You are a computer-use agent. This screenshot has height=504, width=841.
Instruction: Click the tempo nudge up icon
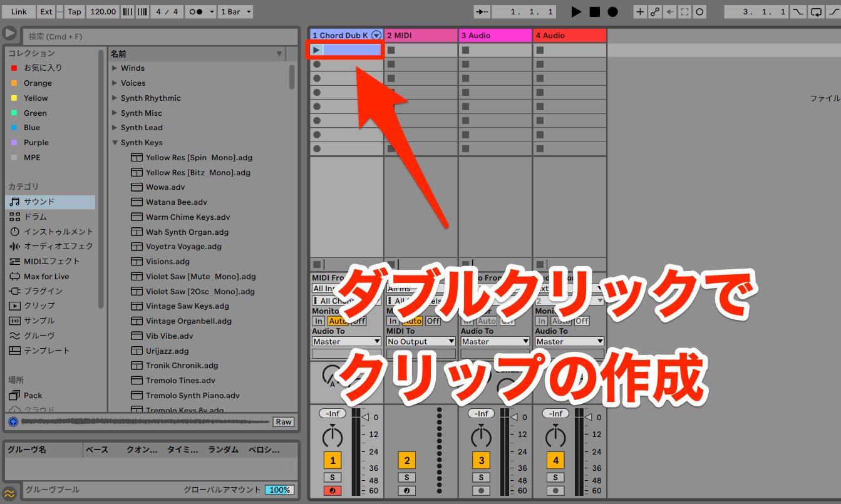click(x=142, y=12)
